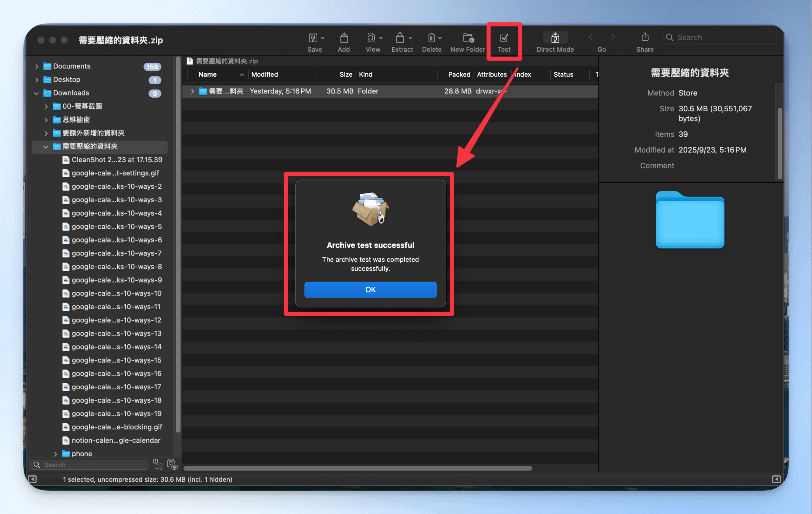
Task: Sort by the Modified column header
Action: pyautogui.click(x=265, y=75)
